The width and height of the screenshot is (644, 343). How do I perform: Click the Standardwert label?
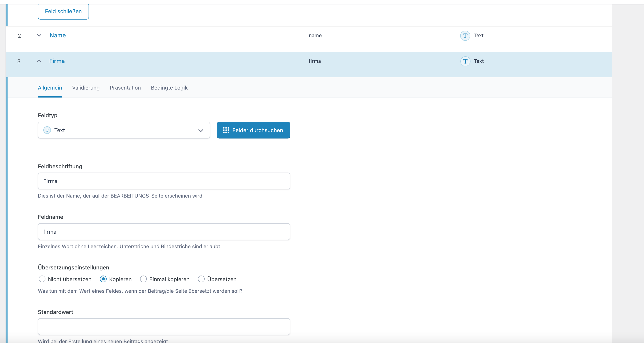(x=56, y=312)
